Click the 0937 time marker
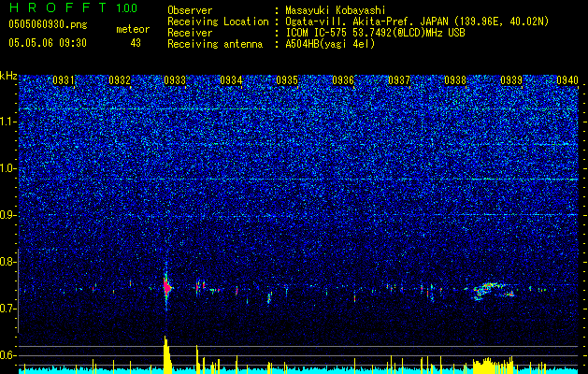Viewport: 588px width, 374px height. click(x=399, y=80)
